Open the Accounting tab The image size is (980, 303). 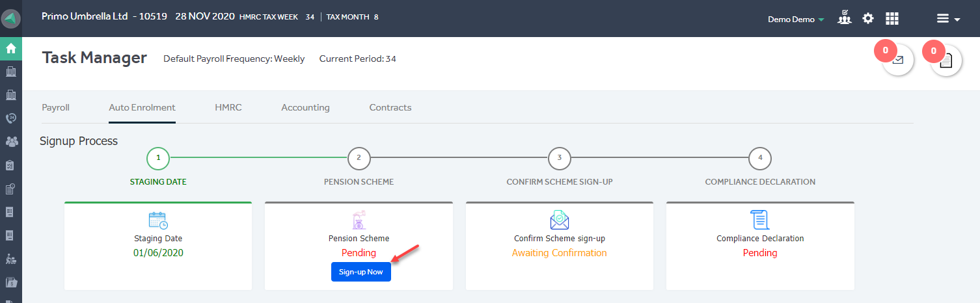pyautogui.click(x=305, y=108)
